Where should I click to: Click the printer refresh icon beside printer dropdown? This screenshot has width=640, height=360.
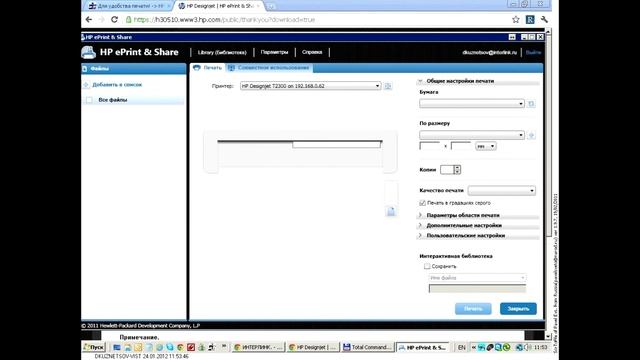(388, 86)
